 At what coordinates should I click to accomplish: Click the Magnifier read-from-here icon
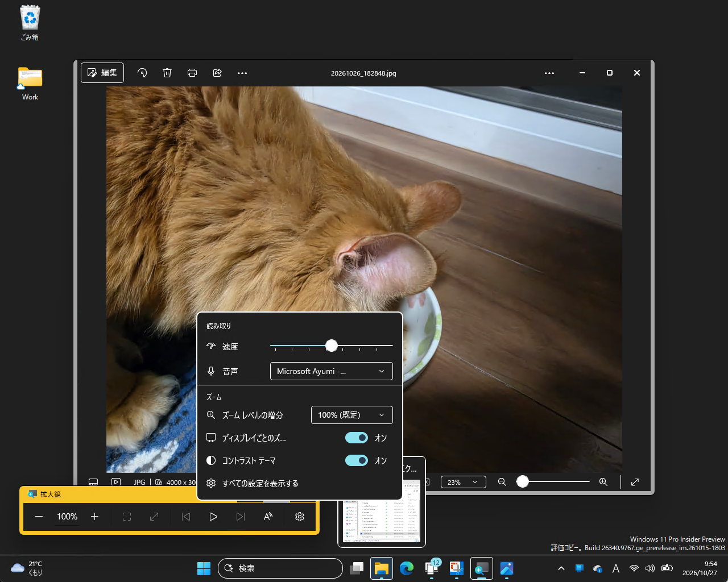(x=268, y=517)
